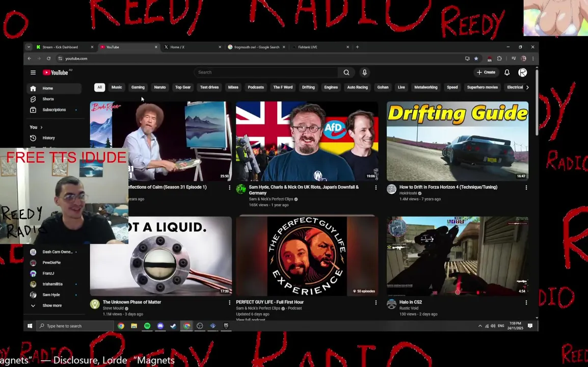Open HokiHoshi channel link
This screenshot has height=367, width=588.
(x=408, y=193)
